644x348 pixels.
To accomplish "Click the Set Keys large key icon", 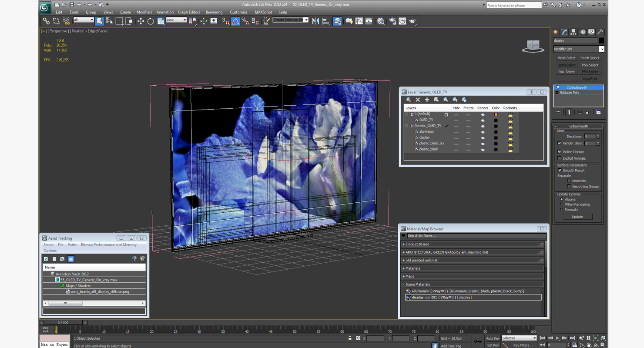I will coord(478,341).
